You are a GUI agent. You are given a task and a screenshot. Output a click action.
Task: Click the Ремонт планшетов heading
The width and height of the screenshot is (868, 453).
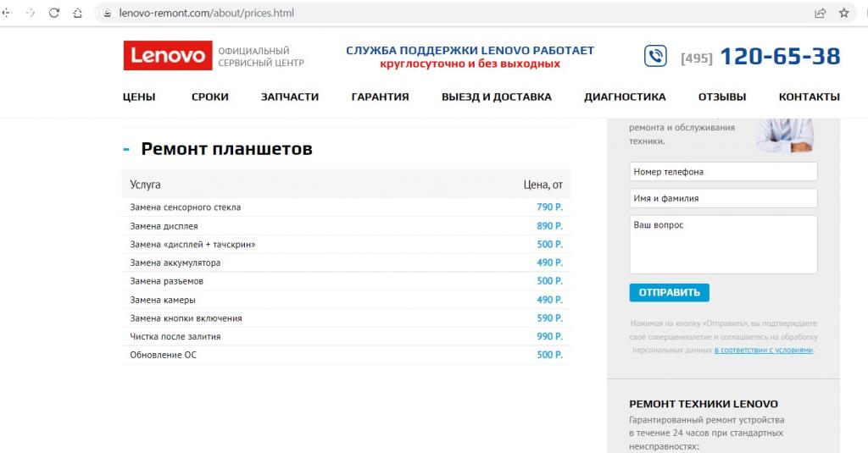tap(226, 149)
